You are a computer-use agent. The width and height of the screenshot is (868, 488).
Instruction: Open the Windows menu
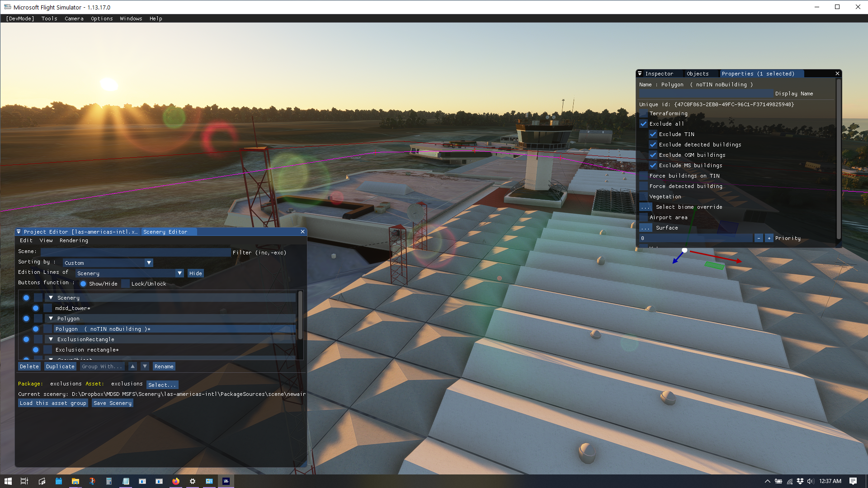coord(131,19)
